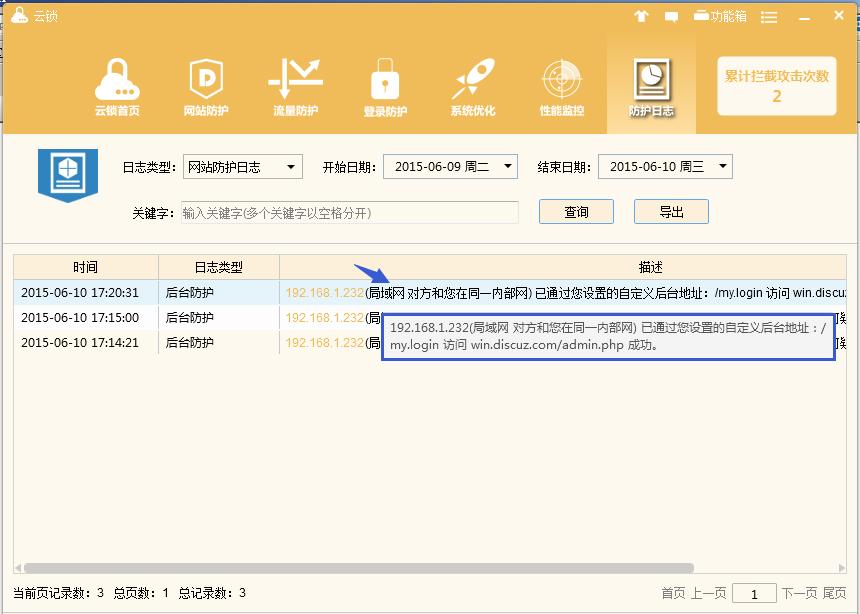Minimize the 云锁 window
This screenshot has height=614, width=860.
(x=805, y=18)
